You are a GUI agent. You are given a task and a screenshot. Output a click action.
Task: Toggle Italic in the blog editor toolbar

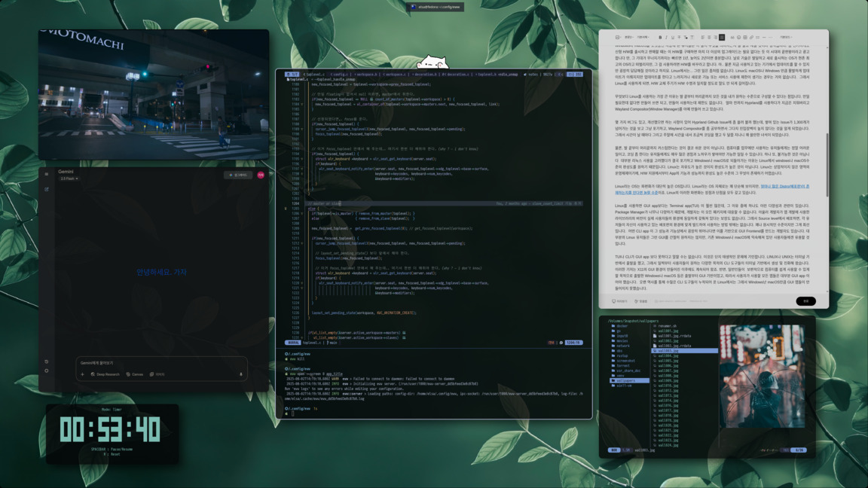[x=666, y=38]
